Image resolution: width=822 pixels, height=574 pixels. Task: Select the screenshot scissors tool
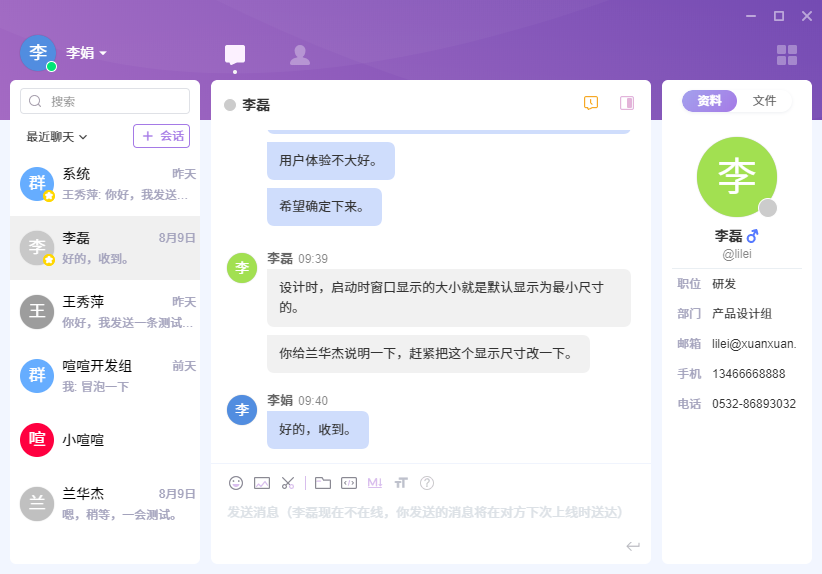pos(288,483)
